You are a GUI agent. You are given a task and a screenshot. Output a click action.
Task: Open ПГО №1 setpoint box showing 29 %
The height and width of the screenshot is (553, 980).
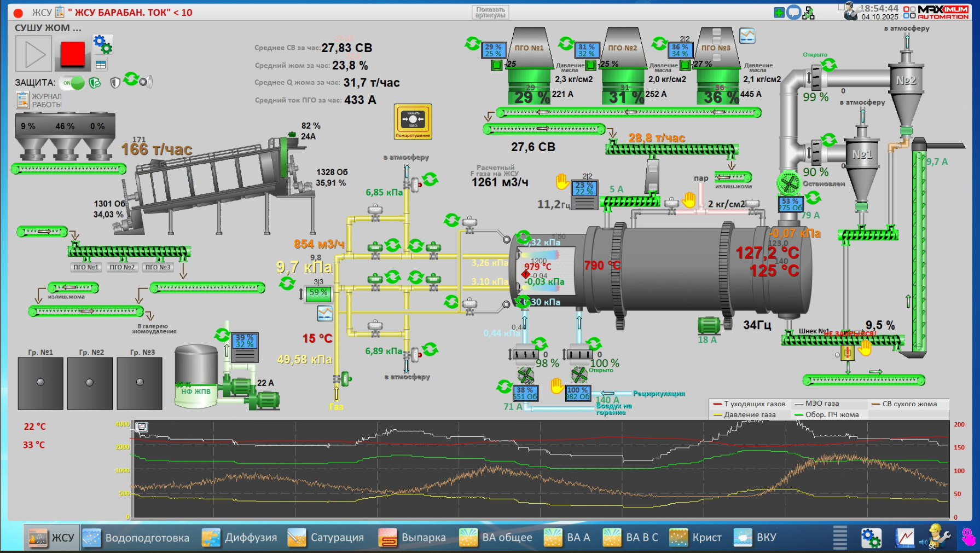tap(493, 50)
